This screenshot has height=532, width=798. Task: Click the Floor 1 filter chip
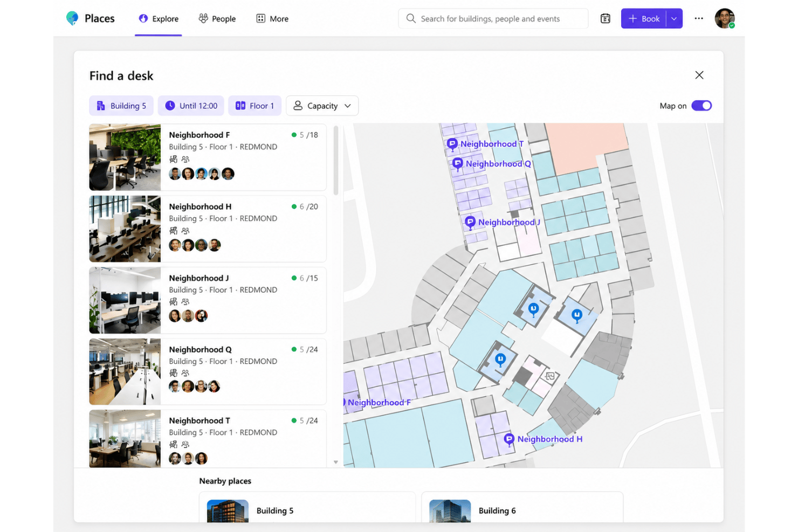pos(255,106)
